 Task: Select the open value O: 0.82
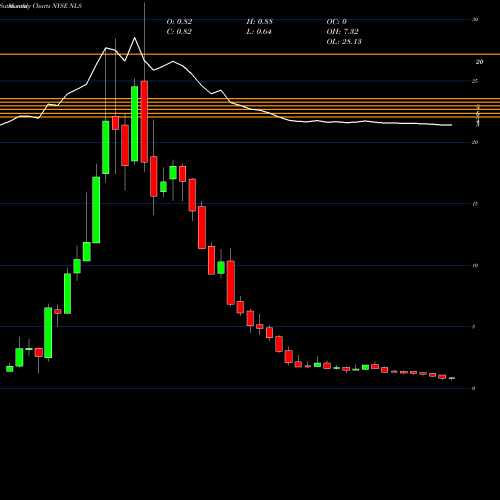[x=179, y=22]
